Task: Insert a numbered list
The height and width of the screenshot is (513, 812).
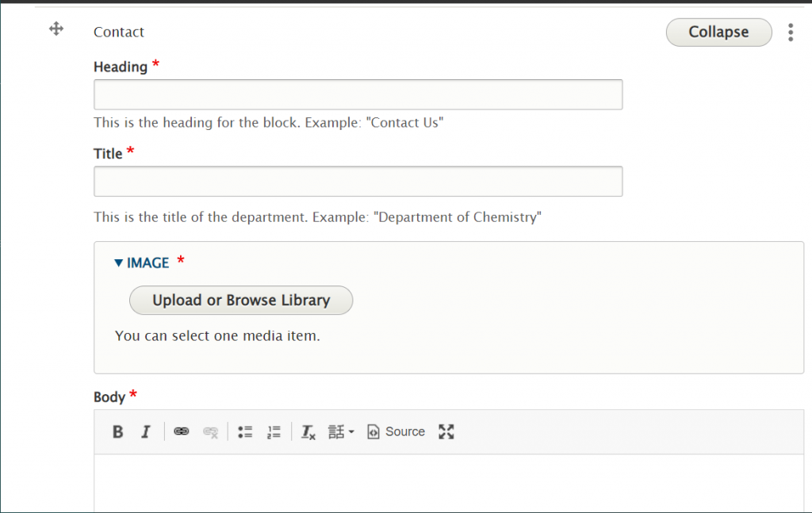Action: point(274,432)
